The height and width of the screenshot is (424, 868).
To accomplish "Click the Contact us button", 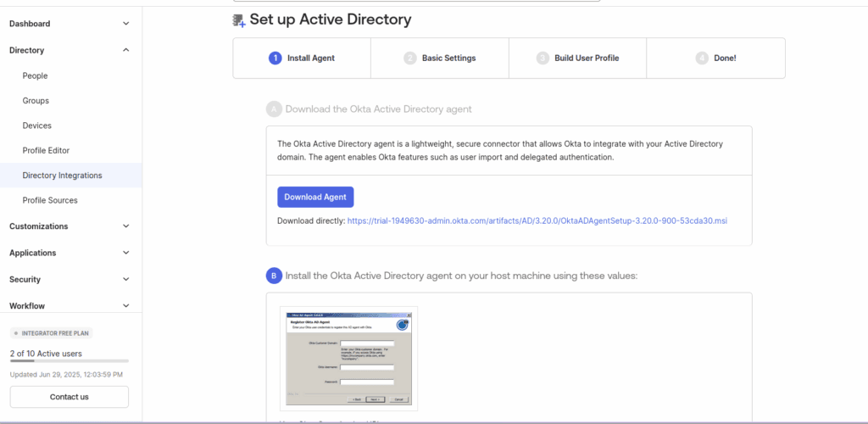I will coord(70,397).
